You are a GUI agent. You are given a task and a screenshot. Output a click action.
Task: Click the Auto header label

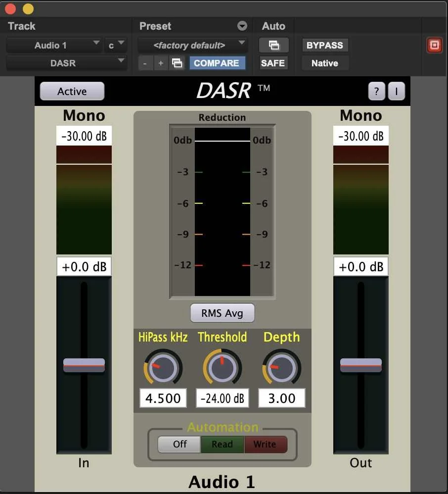coord(273,26)
